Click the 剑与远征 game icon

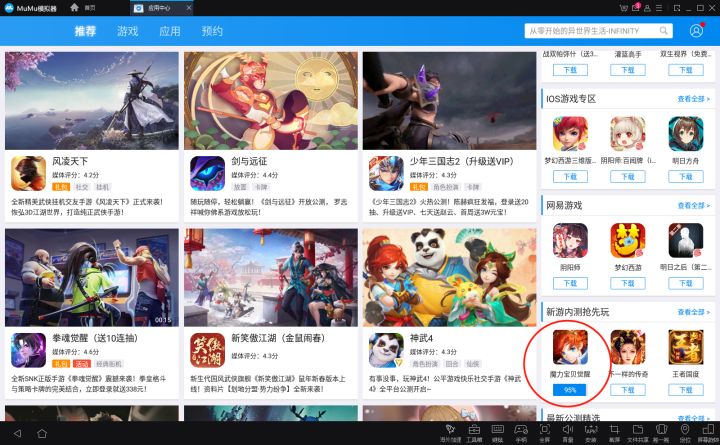point(208,173)
